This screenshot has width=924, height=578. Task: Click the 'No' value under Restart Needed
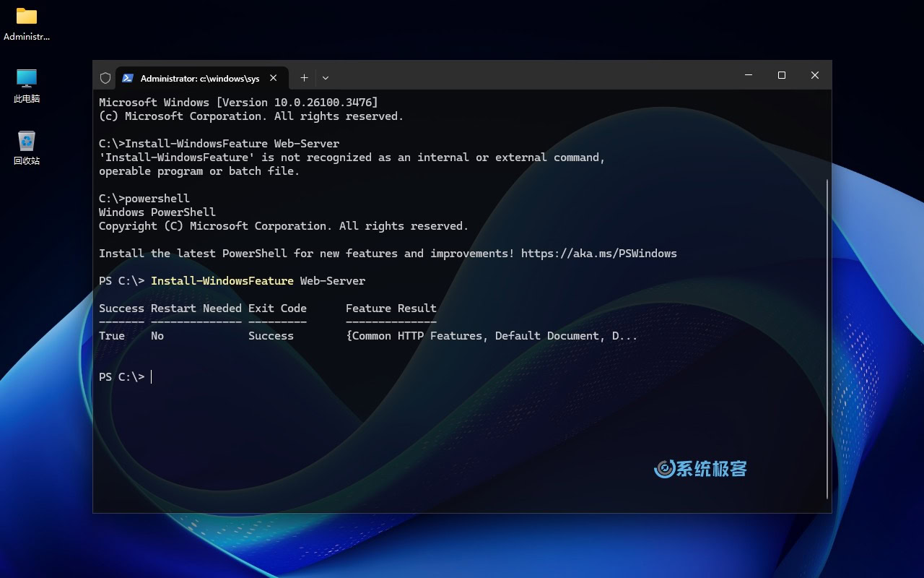tap(157, 336)
